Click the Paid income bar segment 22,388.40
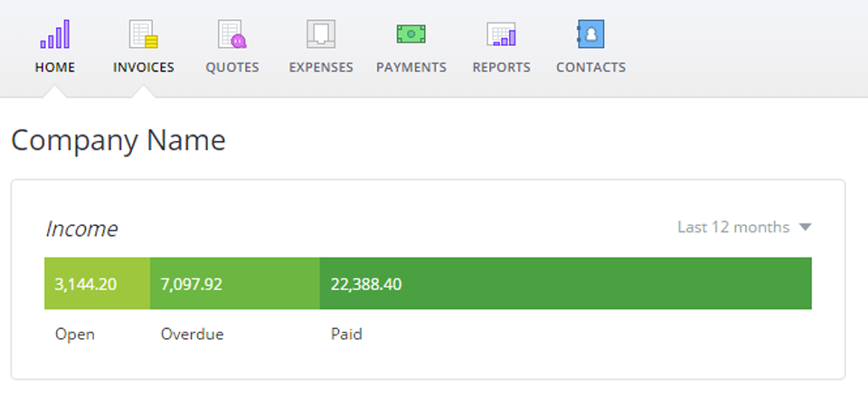Image resolution: width=868 pixels, height=397 pixels. (x=566, y=283)
